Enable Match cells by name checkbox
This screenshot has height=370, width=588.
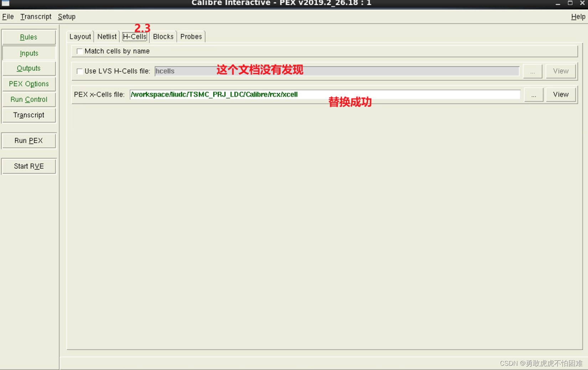79,51
